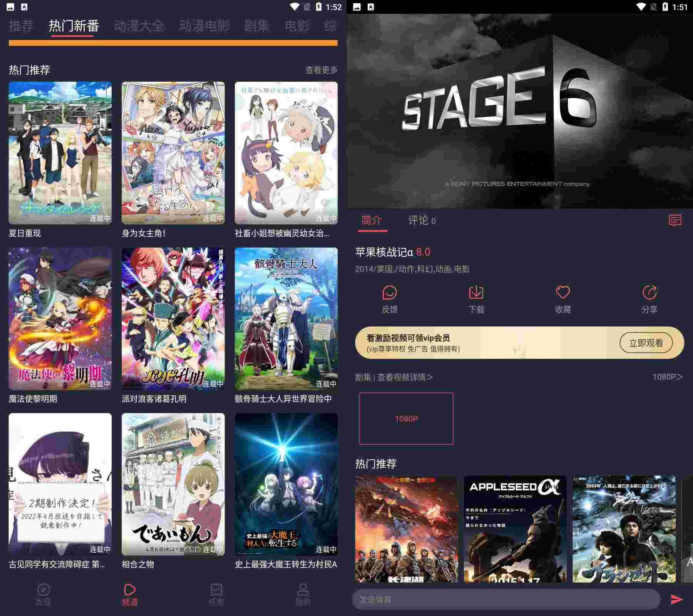Open the 长津湖 recommended poster

pyautogui.click(x=407, y=529)
